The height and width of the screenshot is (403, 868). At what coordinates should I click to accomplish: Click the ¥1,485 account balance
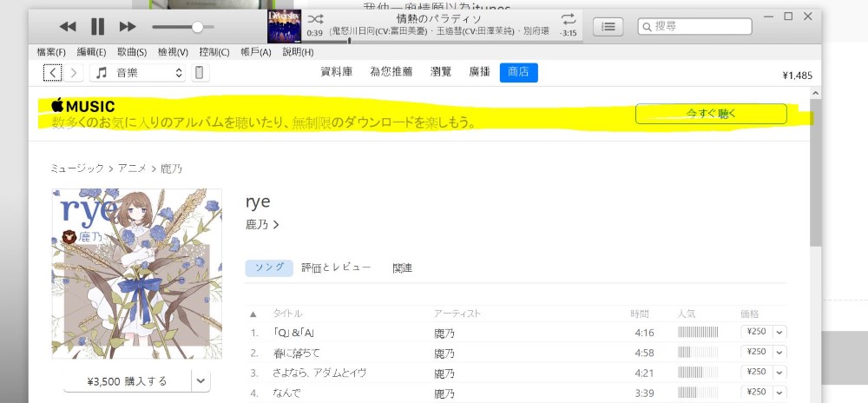point(797,76)
